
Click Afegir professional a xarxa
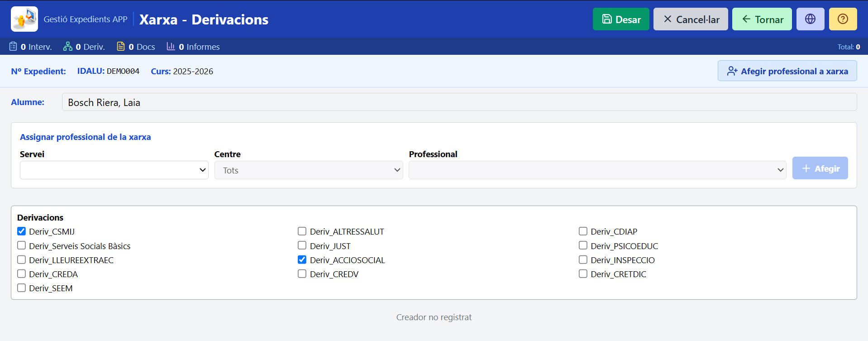[x=787, y=71]
